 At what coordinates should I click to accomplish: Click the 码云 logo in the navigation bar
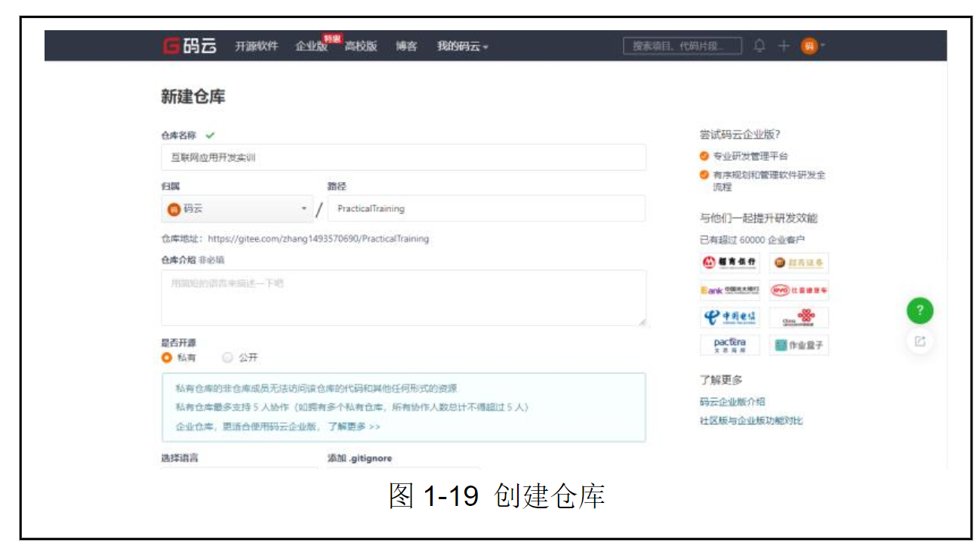click(x=190, y=46)
